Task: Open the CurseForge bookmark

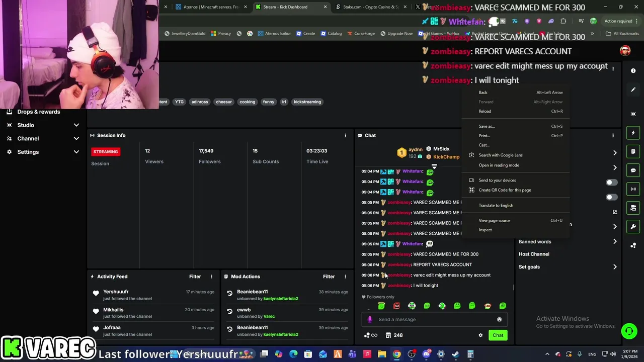Action: coord(360,34)
